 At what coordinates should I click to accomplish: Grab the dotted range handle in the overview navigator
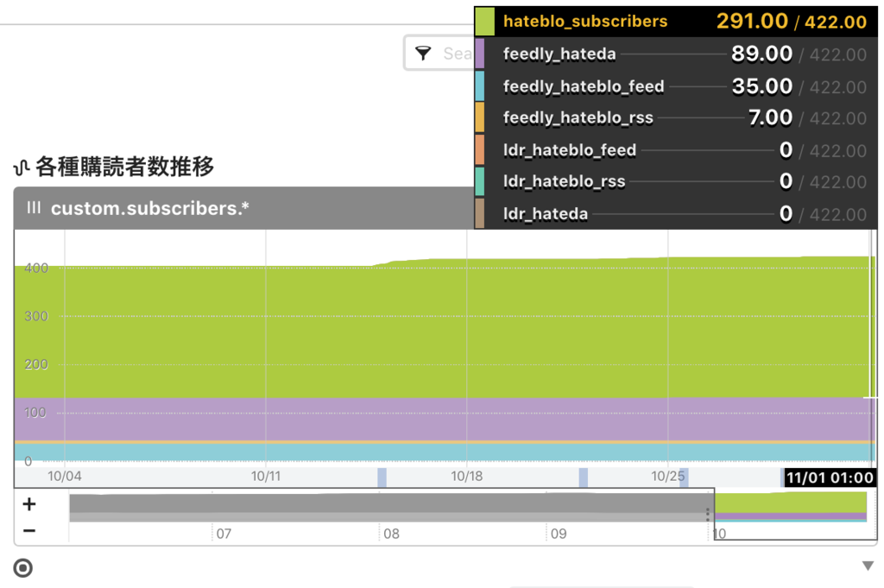pyautogui.click(x=708, y=514)
